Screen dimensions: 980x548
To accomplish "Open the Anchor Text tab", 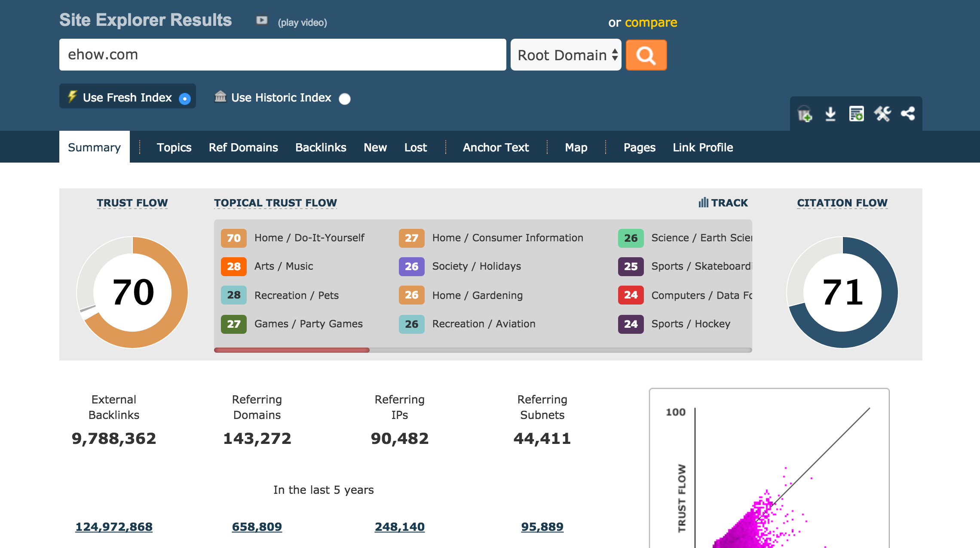I will [496, 147].
